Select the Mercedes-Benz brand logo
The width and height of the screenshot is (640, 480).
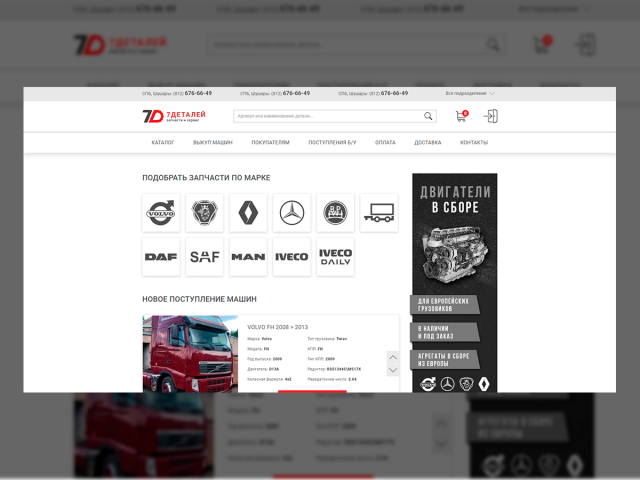click(x=292, y=213)
